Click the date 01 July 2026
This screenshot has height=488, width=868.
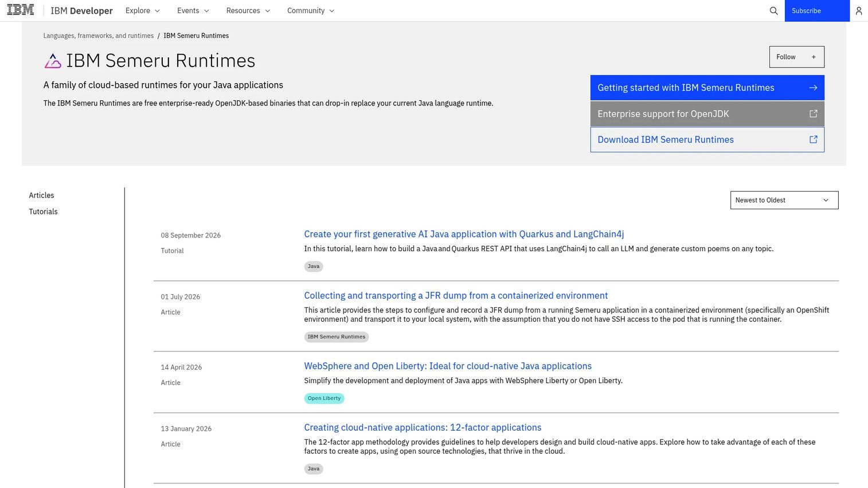[x=181, y=296]
